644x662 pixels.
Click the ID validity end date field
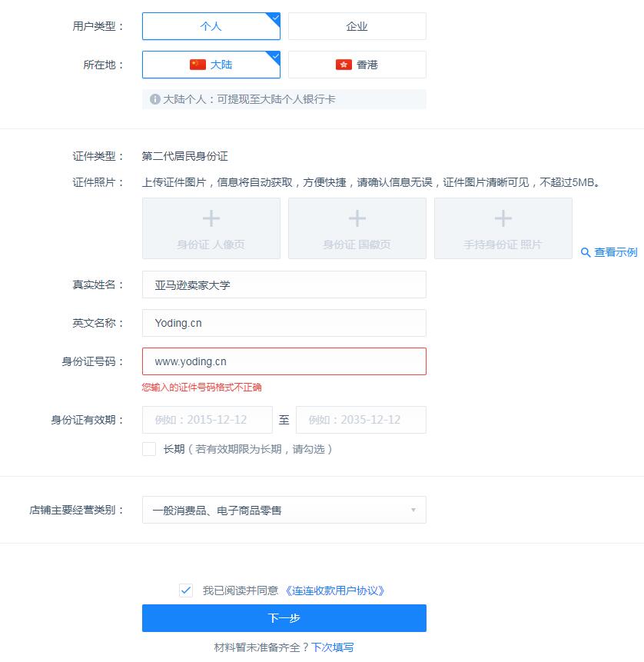(x=361, y=420)
